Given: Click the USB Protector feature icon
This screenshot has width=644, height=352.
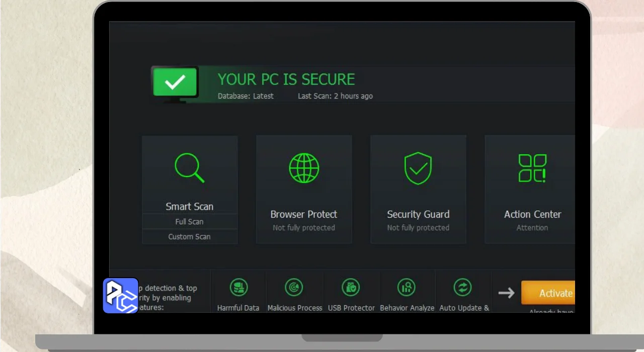Looking at the screenshot, I should pos(351,288).
